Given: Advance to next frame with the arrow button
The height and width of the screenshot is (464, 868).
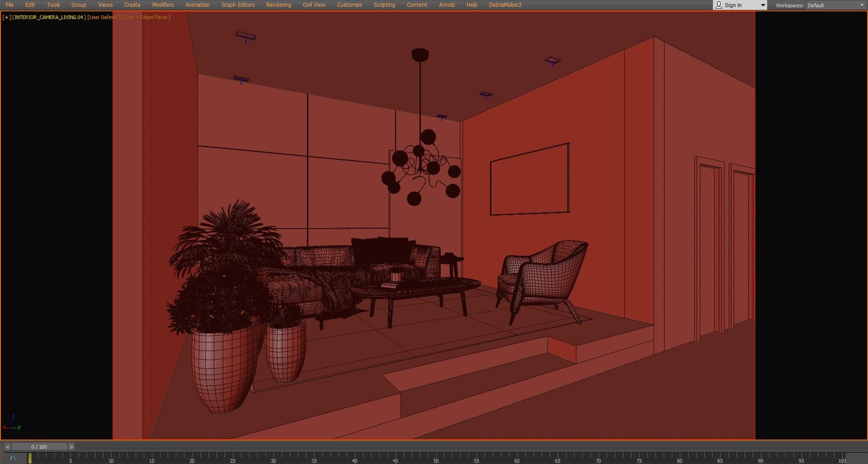Looking at the screenshot, I should coord(71,446).
